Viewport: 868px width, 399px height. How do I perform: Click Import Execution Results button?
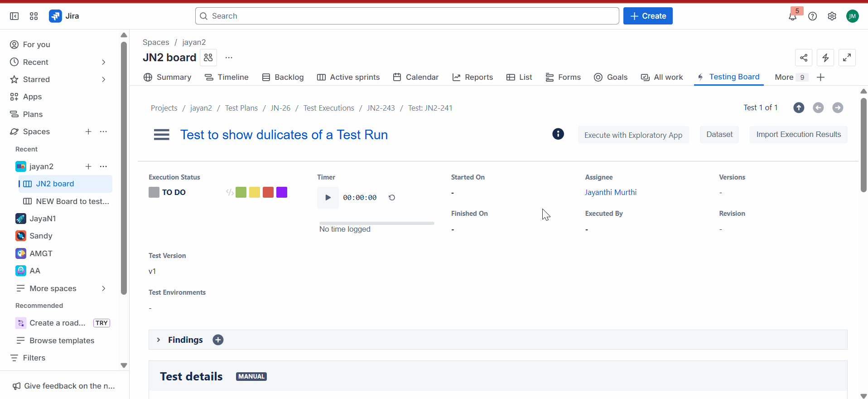(x=798, y=135)
